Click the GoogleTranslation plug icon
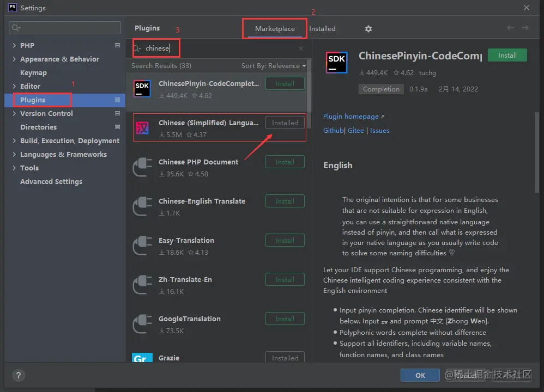 [x=142, y=324]
